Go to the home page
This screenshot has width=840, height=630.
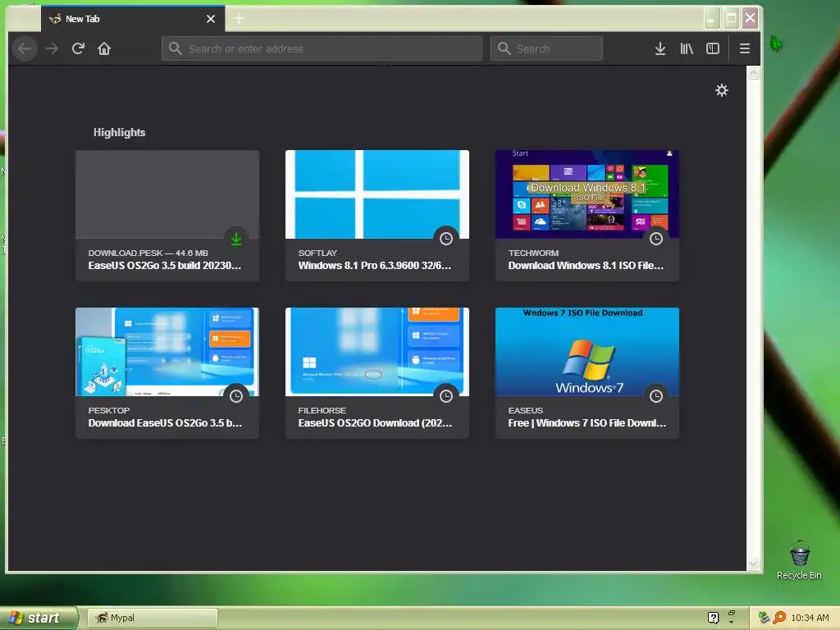coord(104,48)
